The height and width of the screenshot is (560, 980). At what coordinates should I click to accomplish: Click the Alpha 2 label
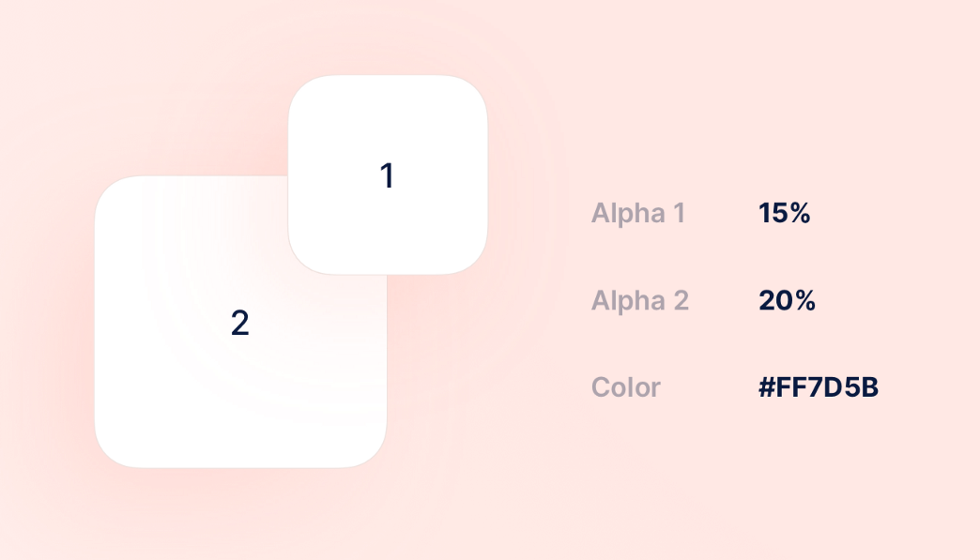(x=640, y=301)
